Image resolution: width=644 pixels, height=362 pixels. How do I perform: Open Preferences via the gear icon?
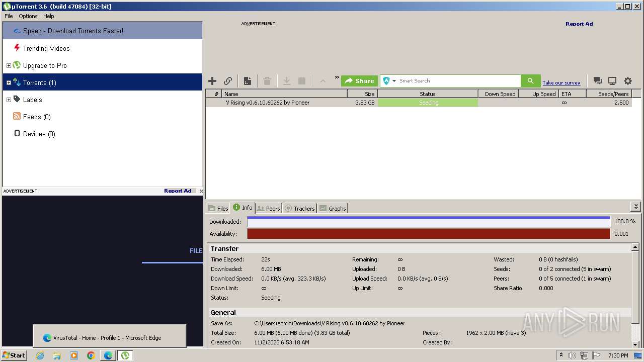click(x=628, y=81)
